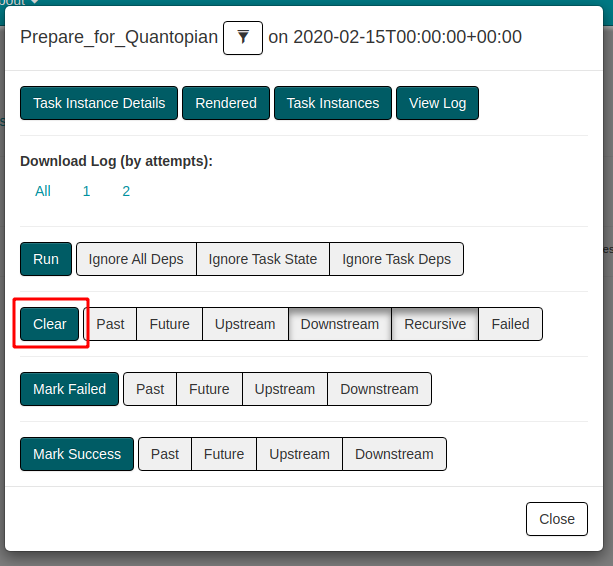Toggle Ignore All Deps option
The height and width of the screenshot is (566, 613).
(136, 259)
